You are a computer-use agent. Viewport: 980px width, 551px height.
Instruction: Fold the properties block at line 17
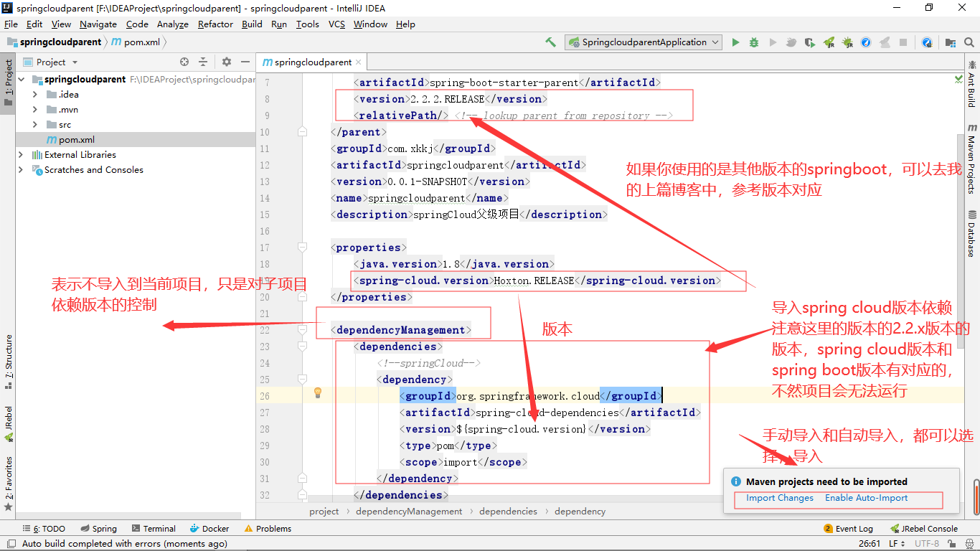click(302, 248)
